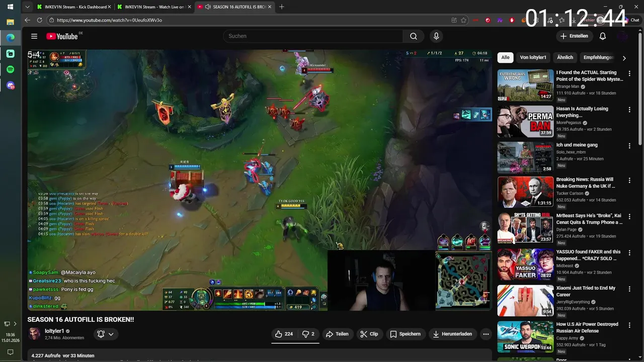This screenshot has width=644, height=362.
Task: Open PERMA BAN Hasan thumbnail
Action: coord(525,121)
